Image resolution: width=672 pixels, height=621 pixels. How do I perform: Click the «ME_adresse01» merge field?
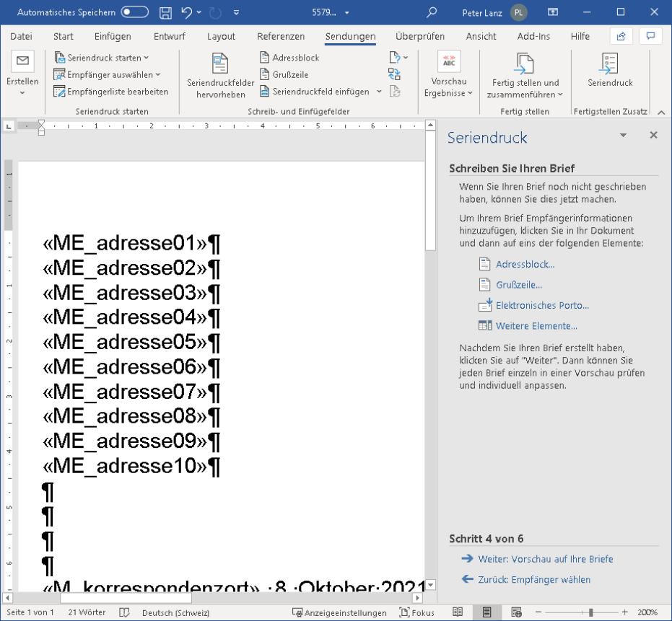[125, 243]
